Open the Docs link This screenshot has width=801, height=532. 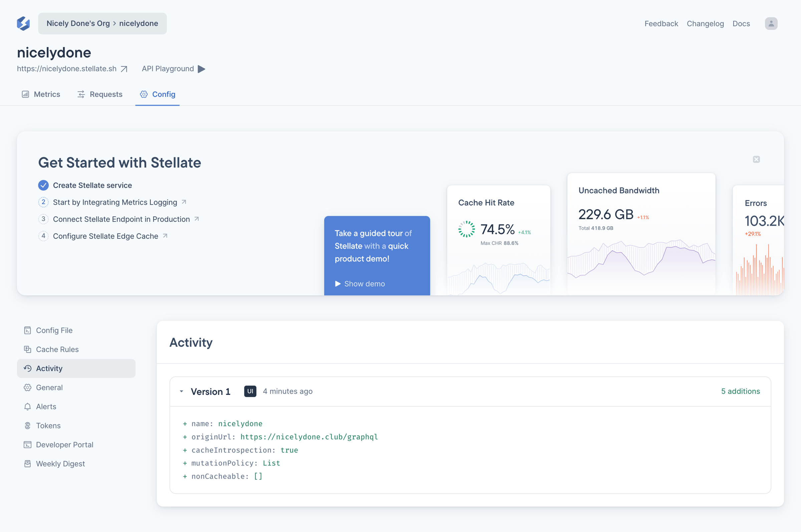[741, 23]
